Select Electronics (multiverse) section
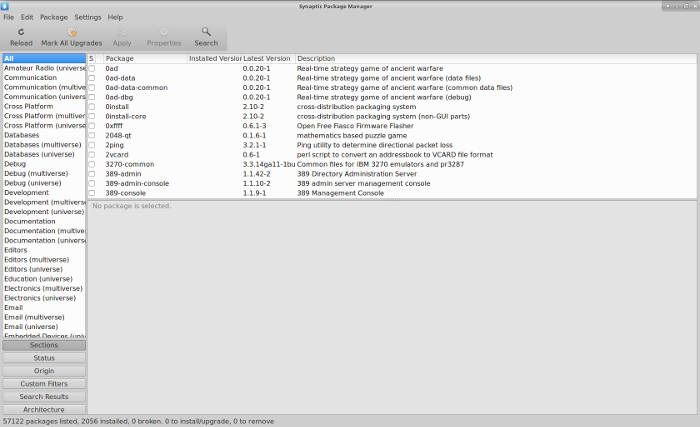The width and height of the screenshot is (700, 427). coord(44,289)
